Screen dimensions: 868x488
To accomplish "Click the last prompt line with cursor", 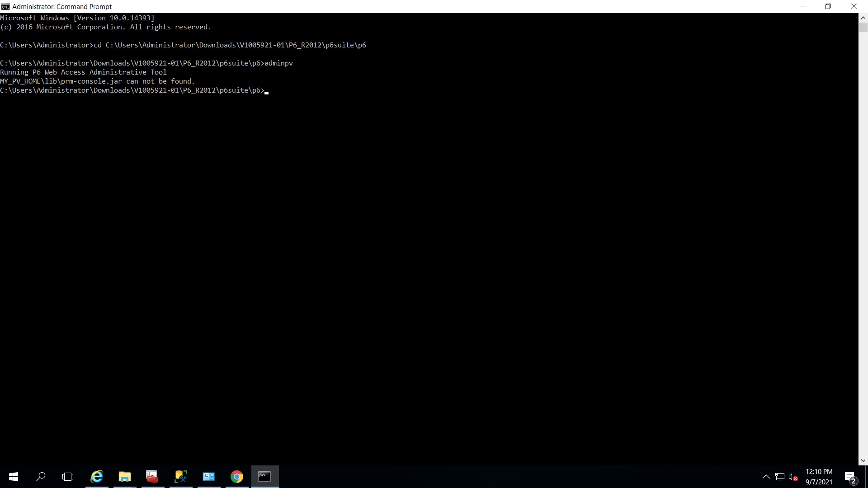I will click(134, 90).
